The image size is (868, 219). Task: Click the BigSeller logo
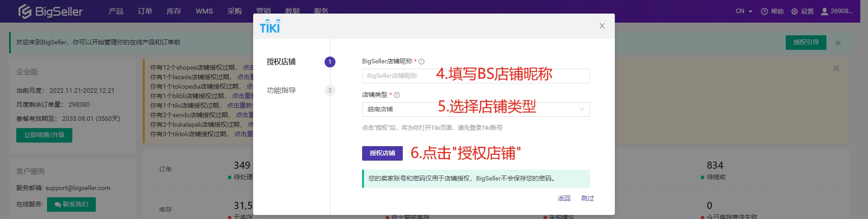[x=50, y=11]
